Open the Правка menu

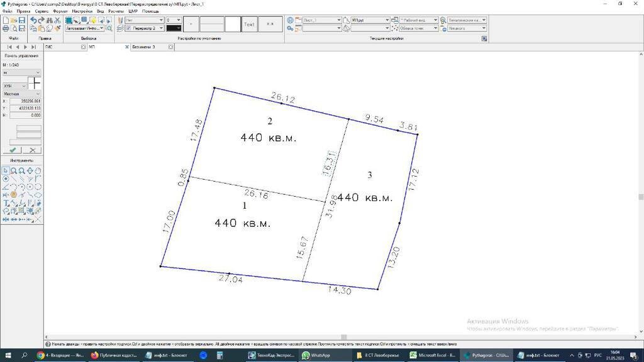click(x=23, y=11)
